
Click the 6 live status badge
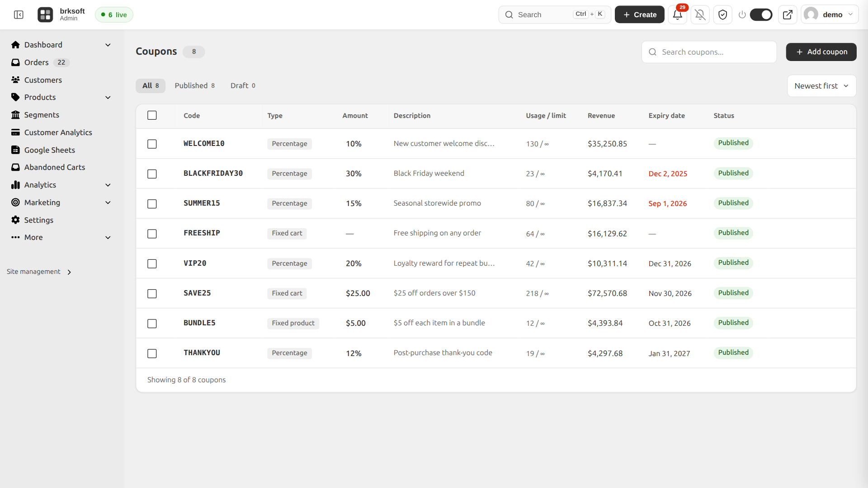click(x=114, y=15)
